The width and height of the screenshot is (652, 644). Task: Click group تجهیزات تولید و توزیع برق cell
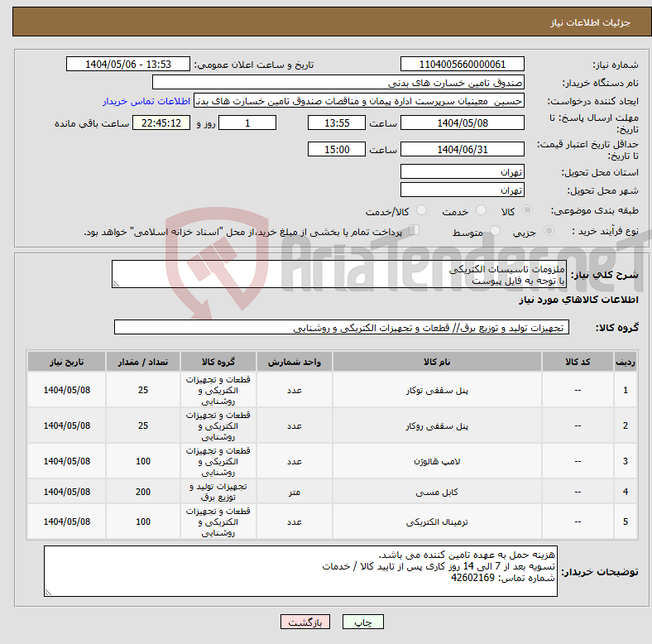[x=218, y=492]
